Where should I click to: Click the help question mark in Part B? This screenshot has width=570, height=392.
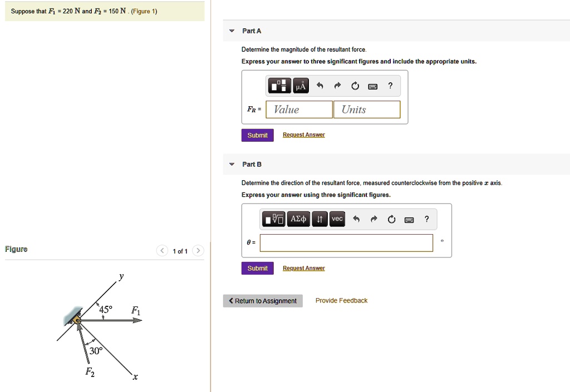point(426,219)
